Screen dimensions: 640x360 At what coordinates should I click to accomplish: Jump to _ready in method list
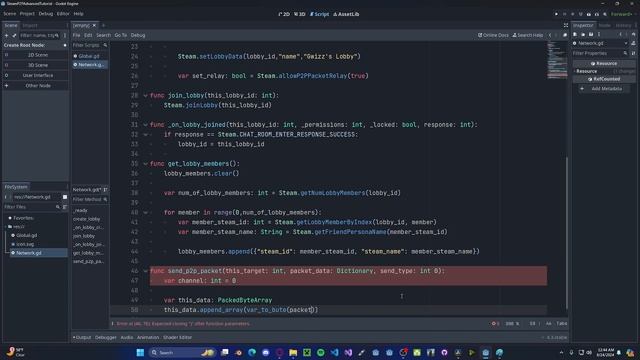coord(80,211)
